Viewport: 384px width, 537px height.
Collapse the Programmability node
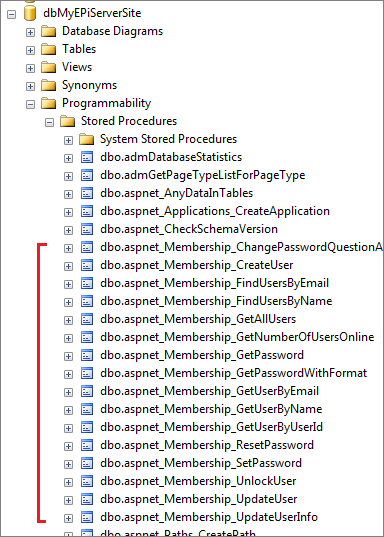30,104
